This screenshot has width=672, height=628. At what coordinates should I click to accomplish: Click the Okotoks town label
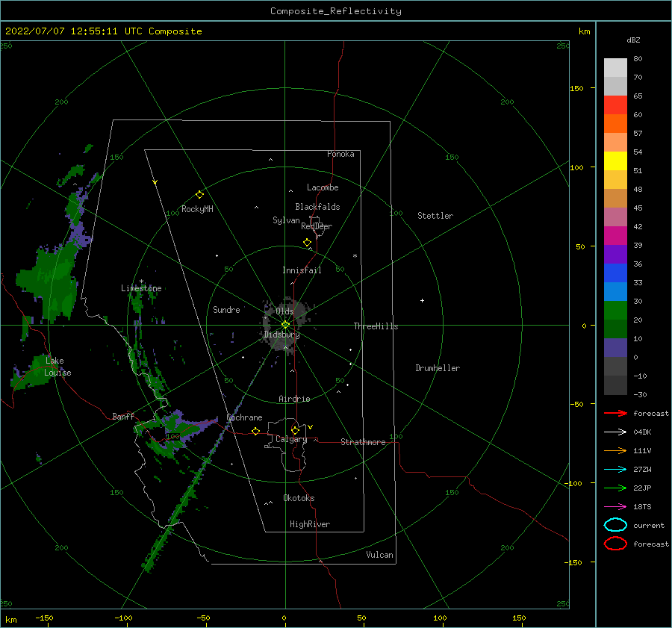(x=299, y=498)
